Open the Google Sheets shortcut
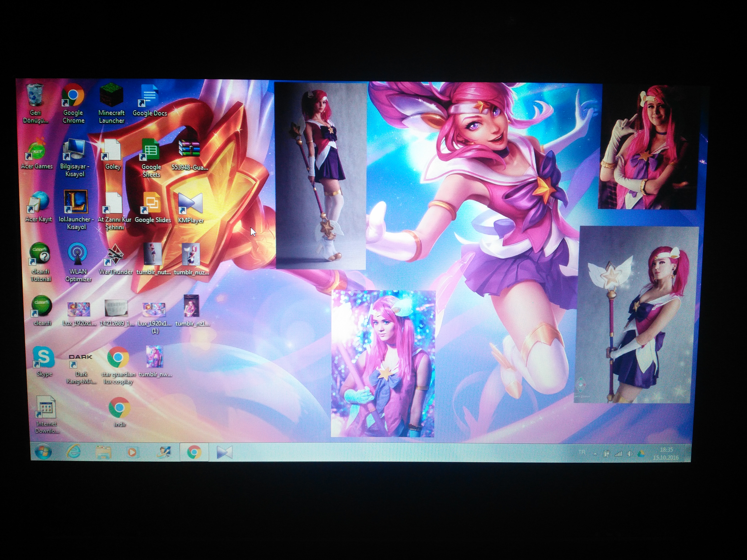This screenshot has height=560, width=747. 151,158
